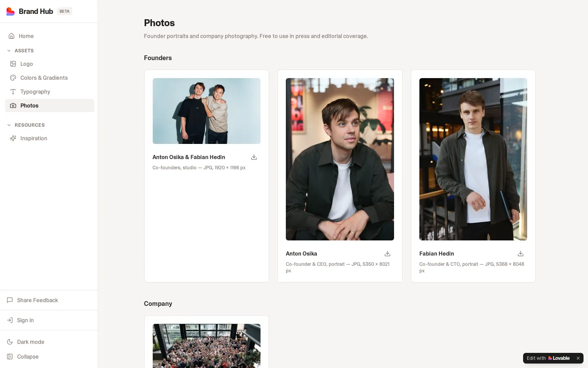Click the Brand Hub logo icon
This screenshot has width=588, height=368.
coord(11,11)
